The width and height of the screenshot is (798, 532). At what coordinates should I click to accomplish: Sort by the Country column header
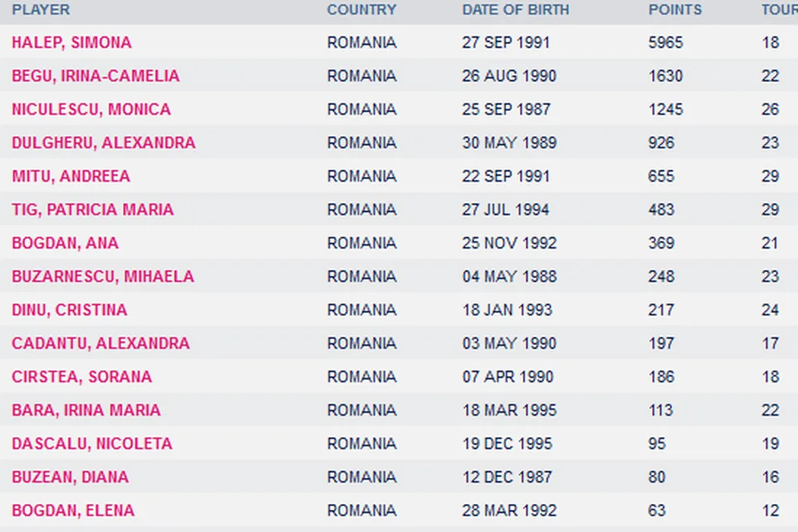(x=362, y=10)
